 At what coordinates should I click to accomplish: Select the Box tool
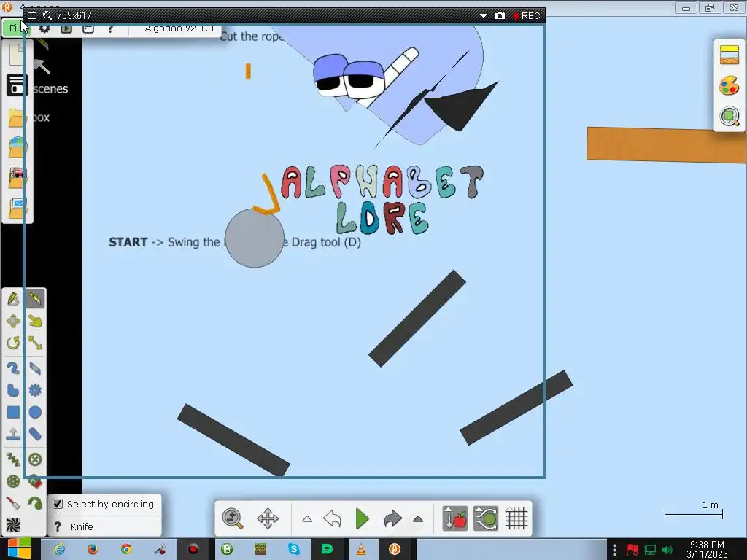point(13,412)
